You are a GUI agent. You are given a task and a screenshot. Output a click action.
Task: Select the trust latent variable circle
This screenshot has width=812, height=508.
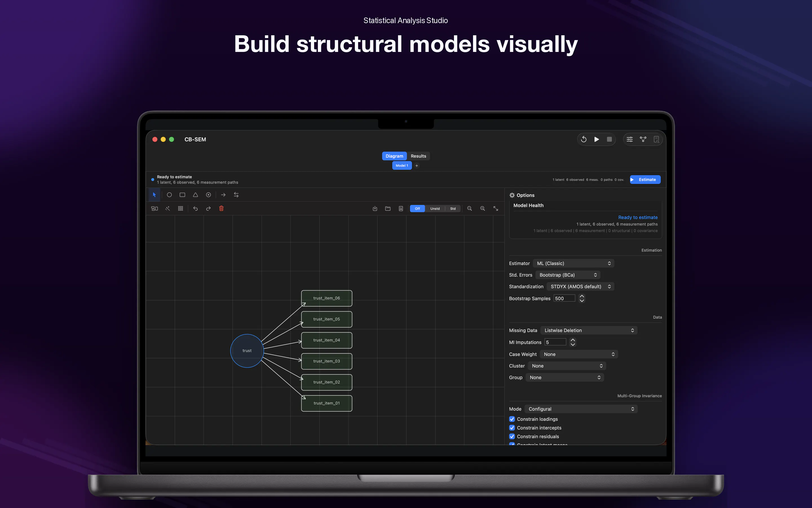247,351
